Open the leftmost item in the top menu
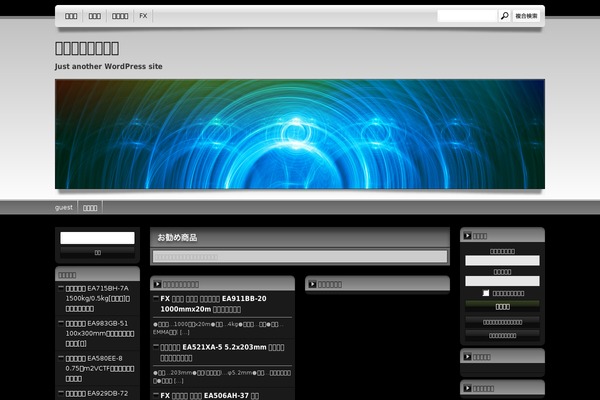 71,16
